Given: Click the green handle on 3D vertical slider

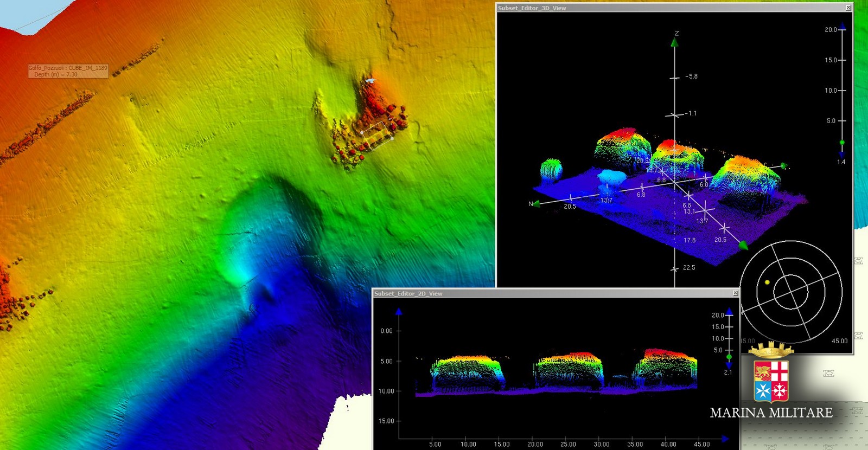Looking at the screenshot, I should click(842, 143).
